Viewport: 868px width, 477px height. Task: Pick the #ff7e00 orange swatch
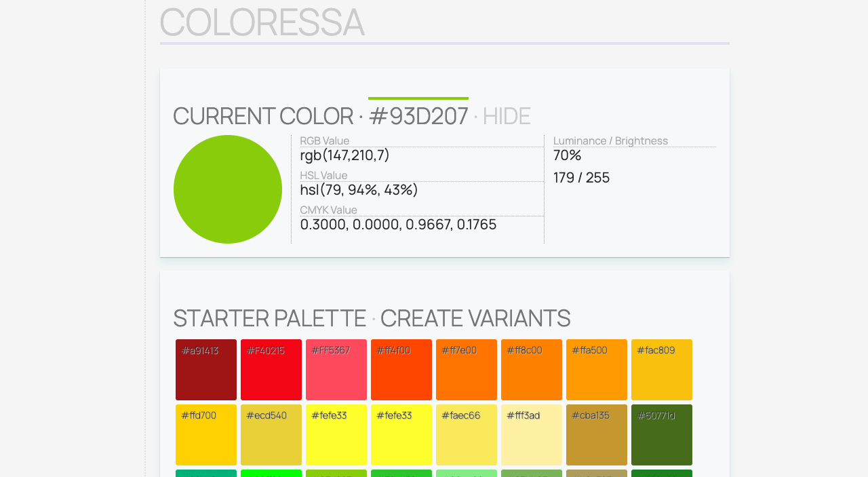467,370
